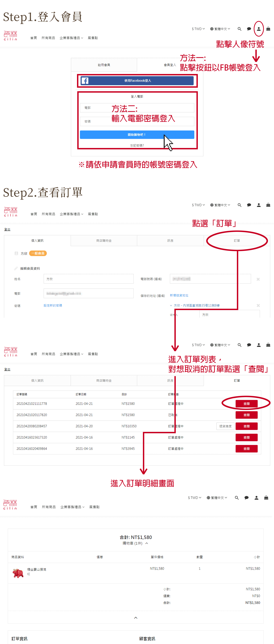Remove phone number with X icon
The height and width of the screenshot is (644, 274).
tap(258, 279)
